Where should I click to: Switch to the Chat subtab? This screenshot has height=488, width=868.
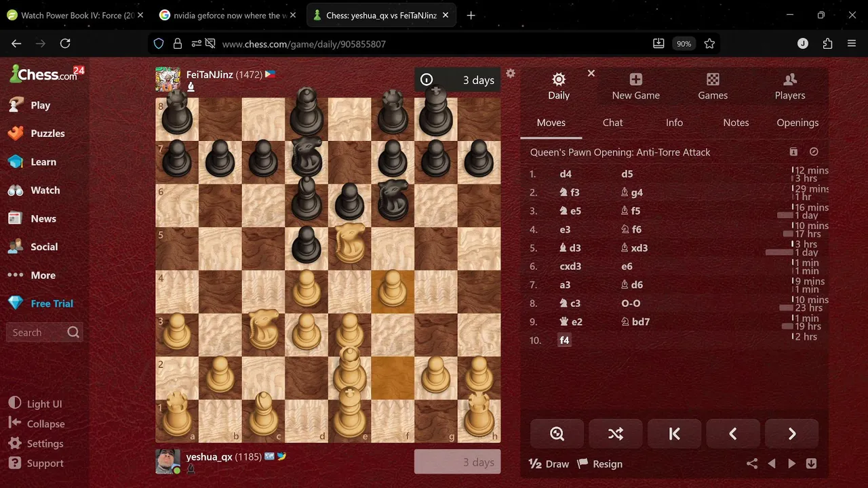(612, 123)
